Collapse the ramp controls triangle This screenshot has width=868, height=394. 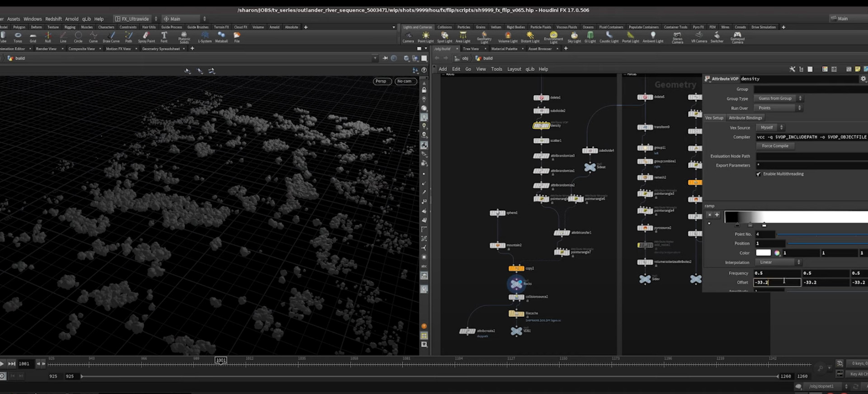pyautogui.click(x=709, y=224)
